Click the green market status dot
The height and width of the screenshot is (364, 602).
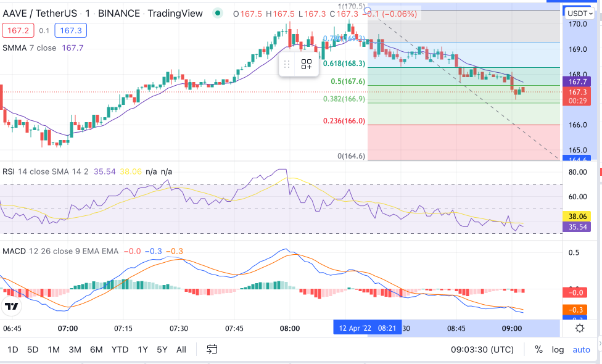[218, 14]
